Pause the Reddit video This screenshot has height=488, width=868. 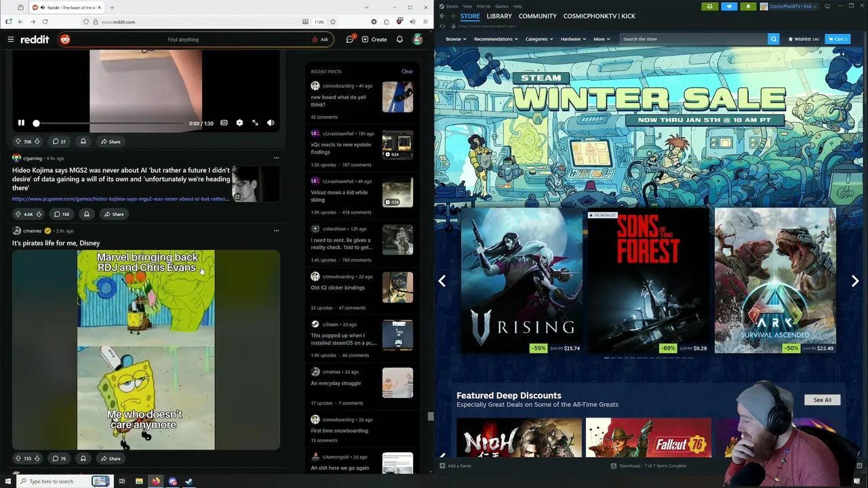pos(21,123)
